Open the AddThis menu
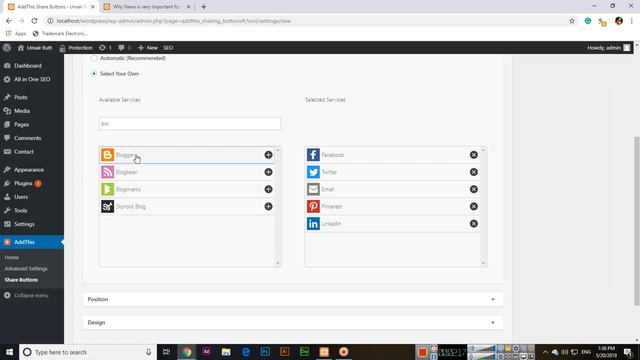The height and width of the screenshot is (360, 640). [32, 242]
